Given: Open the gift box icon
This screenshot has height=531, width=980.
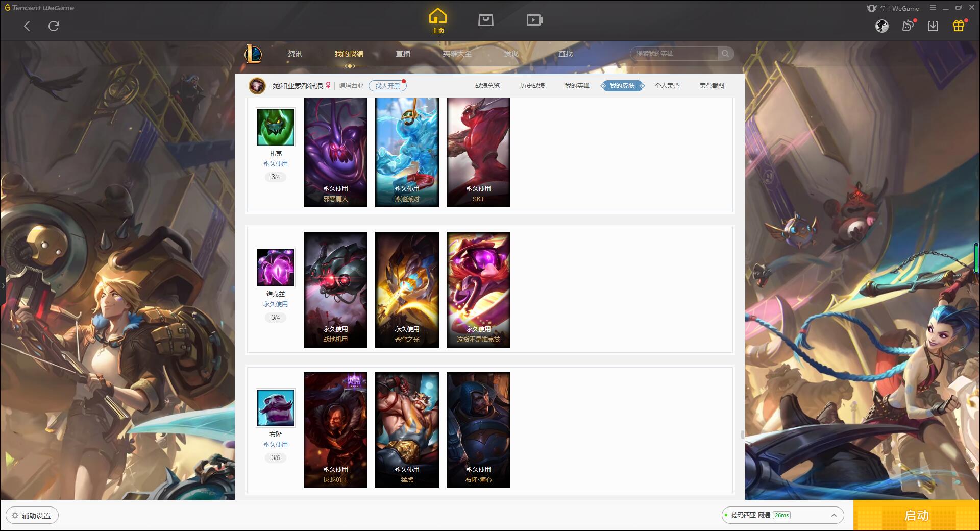Looking at the screenshot, I should click(959, 26).
